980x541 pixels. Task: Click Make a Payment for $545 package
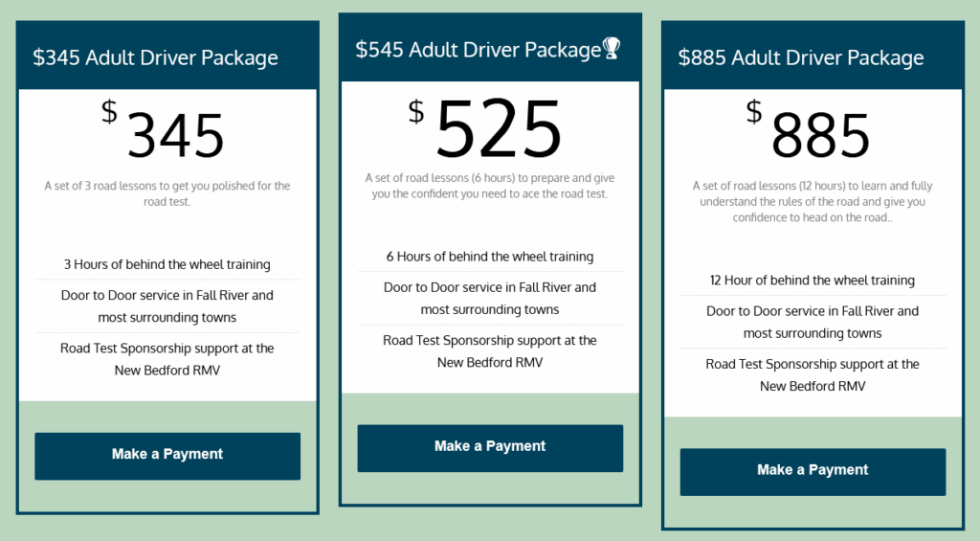coord(490,448)
